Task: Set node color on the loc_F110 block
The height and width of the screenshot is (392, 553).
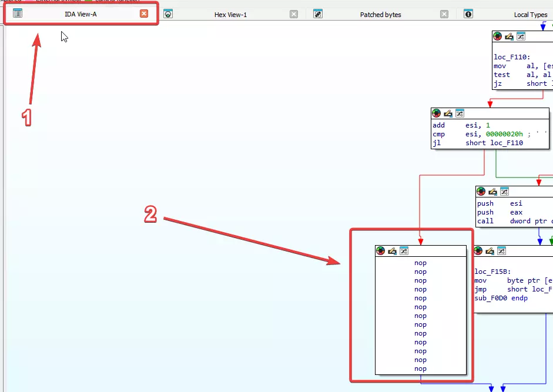Action: click(497, 36)
